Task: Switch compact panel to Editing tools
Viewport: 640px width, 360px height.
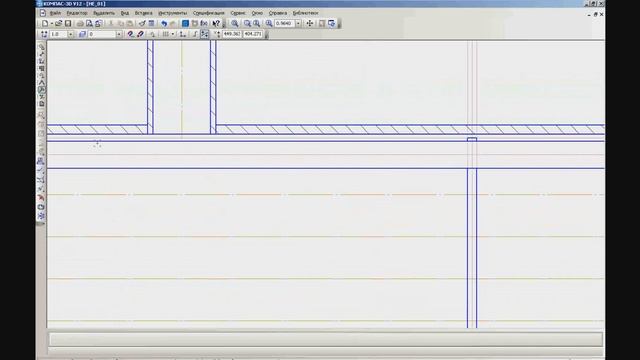Action: coord(41,68)
